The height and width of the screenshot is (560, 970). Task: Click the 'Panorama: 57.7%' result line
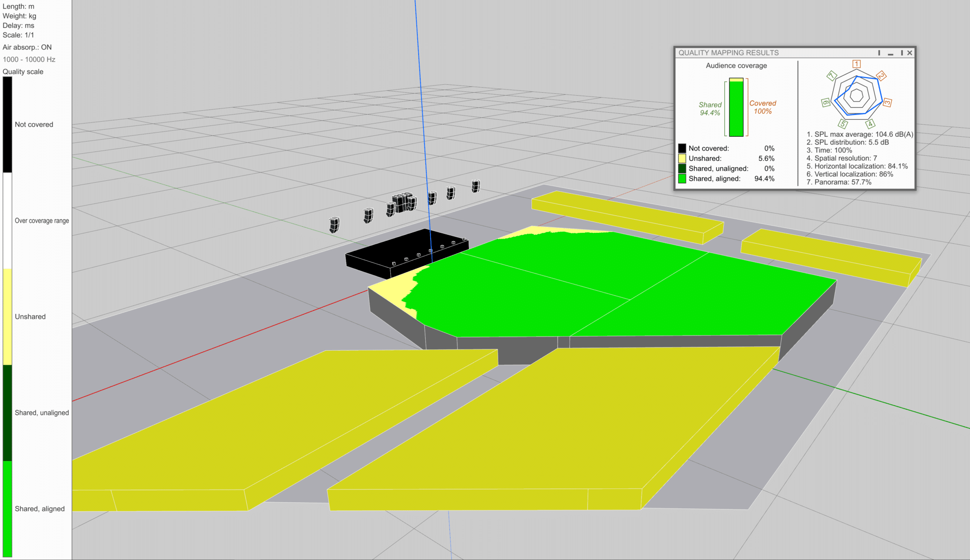839,182
